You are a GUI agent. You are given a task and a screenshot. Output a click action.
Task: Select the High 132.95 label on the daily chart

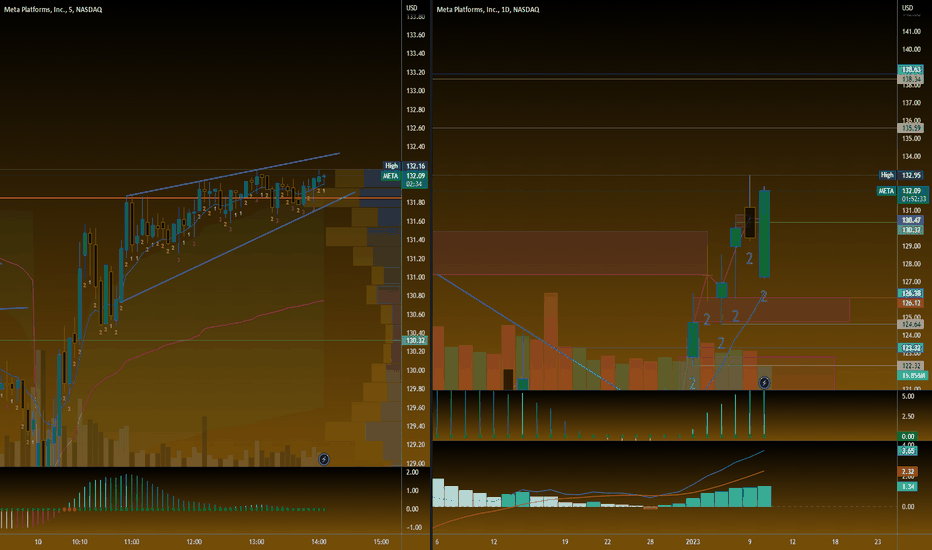pyautogui.click(x=901, y=175)
